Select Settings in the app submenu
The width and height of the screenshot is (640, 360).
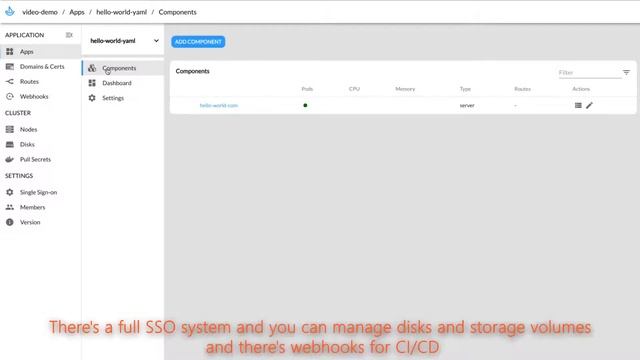123,98
